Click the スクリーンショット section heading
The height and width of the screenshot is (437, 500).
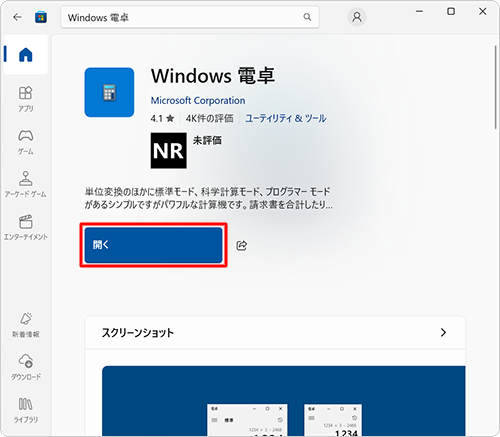(x=138, y=333)
